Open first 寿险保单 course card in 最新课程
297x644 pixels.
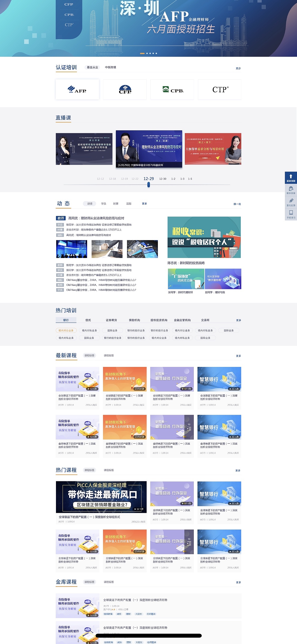(77, 388)
